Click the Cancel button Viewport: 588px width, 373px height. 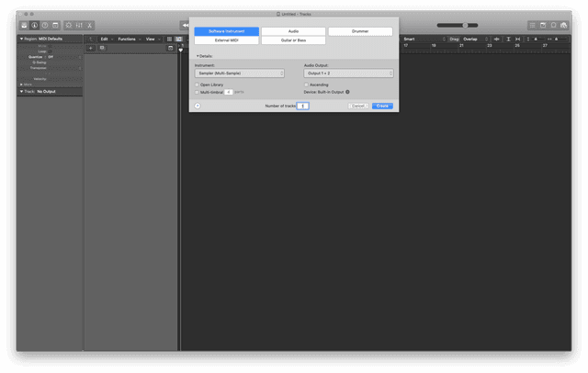358,106
